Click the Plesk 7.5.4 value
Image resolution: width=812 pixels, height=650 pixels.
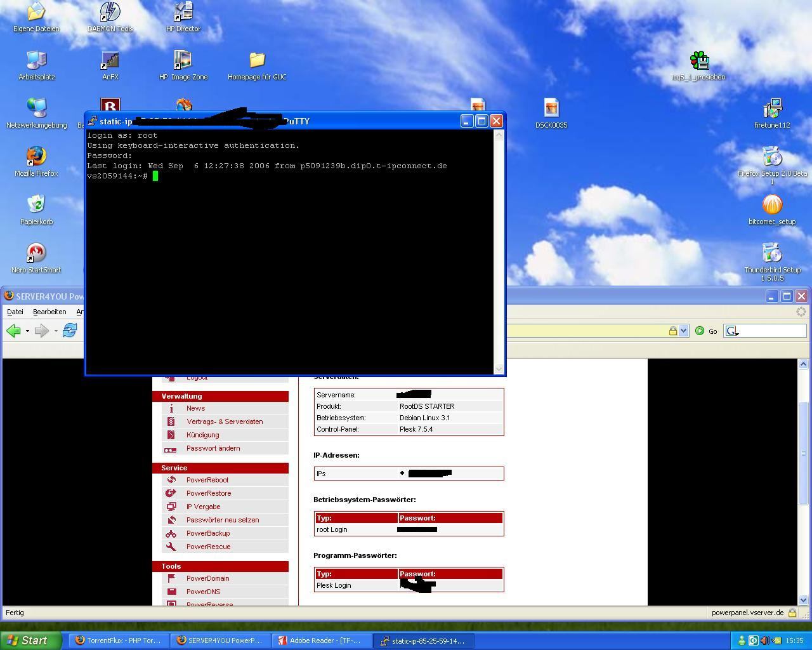416,429
